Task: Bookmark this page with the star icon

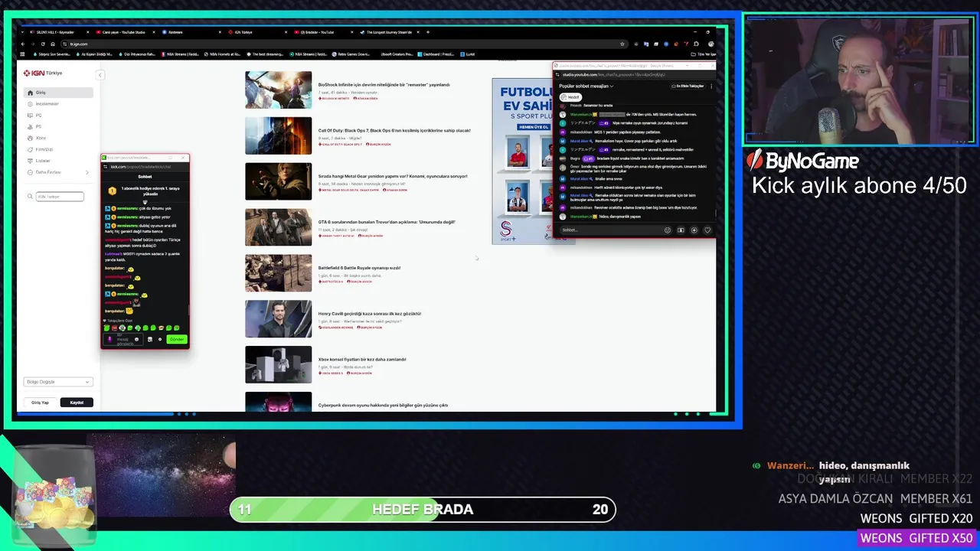Action: 622,44
